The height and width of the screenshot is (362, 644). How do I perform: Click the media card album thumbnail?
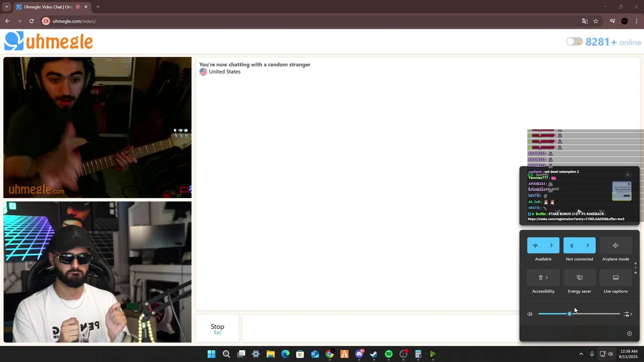pyautogui.click(x=622, y=192)
